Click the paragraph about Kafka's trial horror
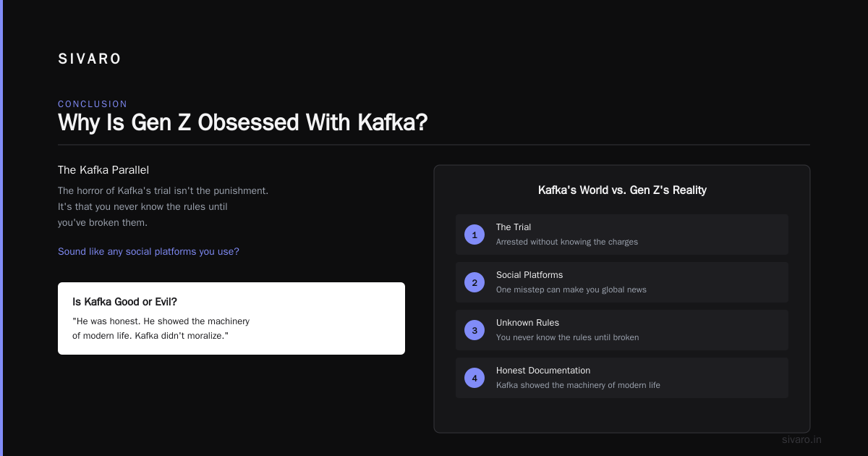The height and width of the screenshot is (456, 868). [x=163, y=207]
